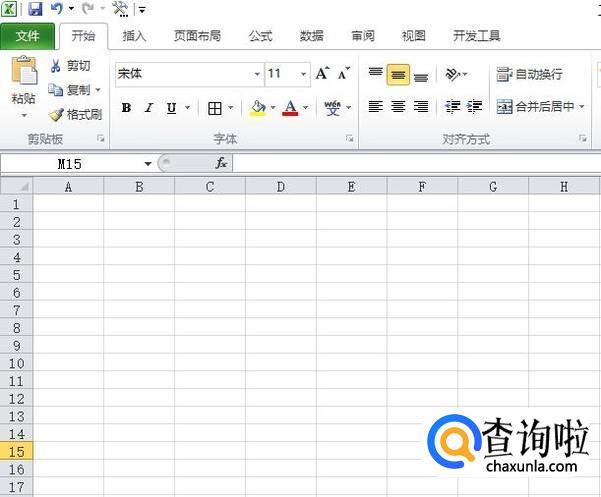This screenshot has height=497, width=601.
Task: Increase font size with large A icon
Action: click(x=322, y=73)
